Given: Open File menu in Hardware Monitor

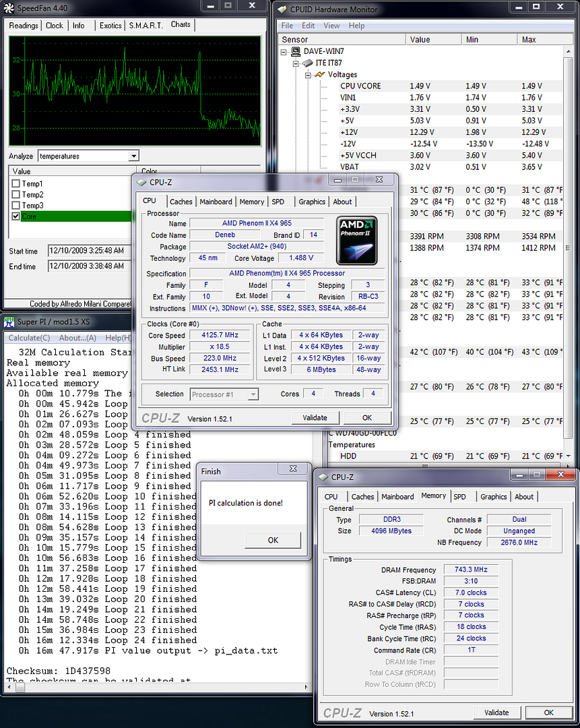Looking at the screenshot, I should 287,26.
